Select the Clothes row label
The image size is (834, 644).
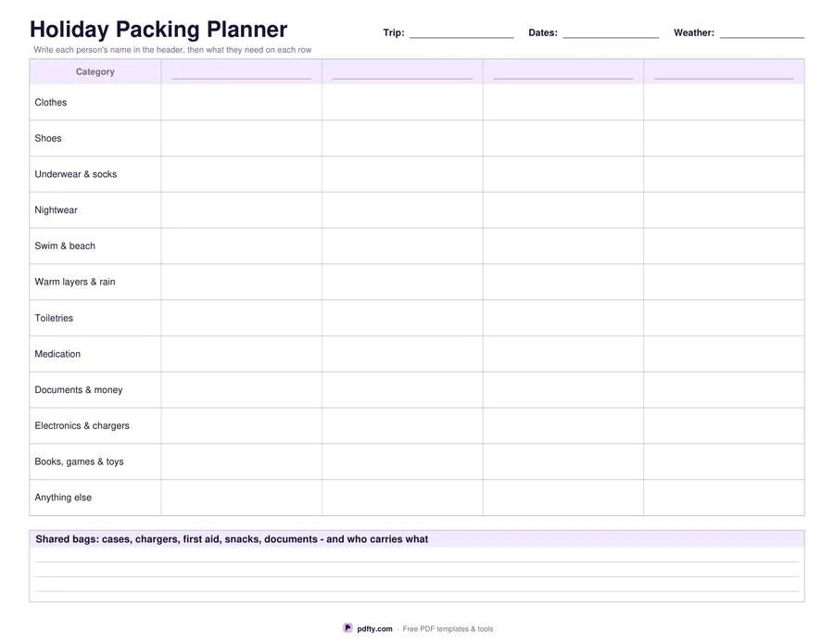point(51,102)
